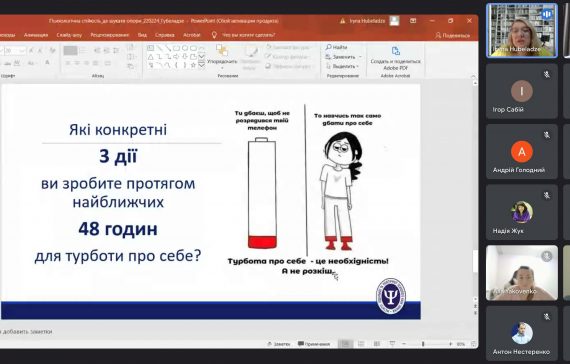This screenshot has width=570, height=364.
Task: Click the ribbon display options icon
Action: [x=413, y=21]
